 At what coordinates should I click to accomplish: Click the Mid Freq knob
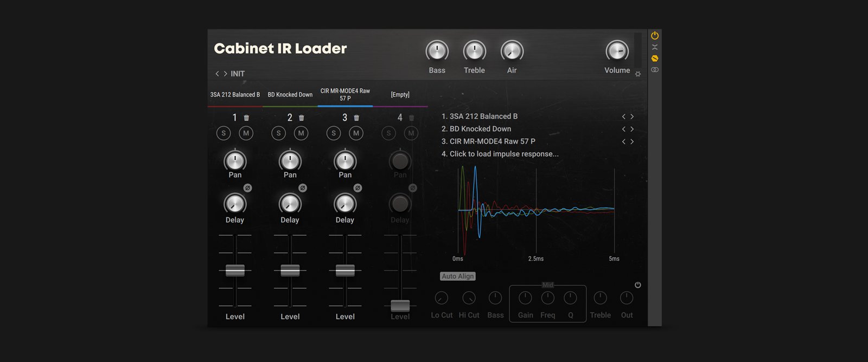(x=548, y=298)
